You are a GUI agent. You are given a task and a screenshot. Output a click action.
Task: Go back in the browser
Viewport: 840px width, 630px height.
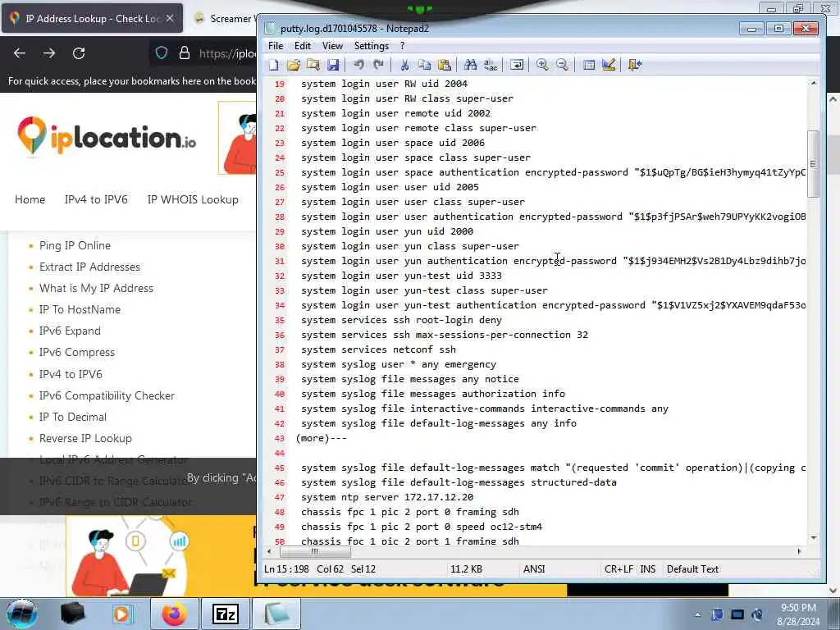20,53
